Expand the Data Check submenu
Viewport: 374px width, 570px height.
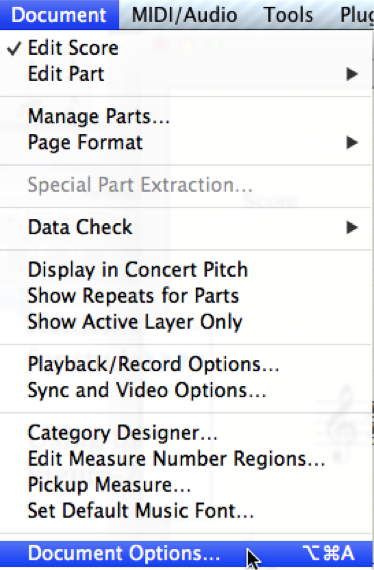tap(186, 227)
